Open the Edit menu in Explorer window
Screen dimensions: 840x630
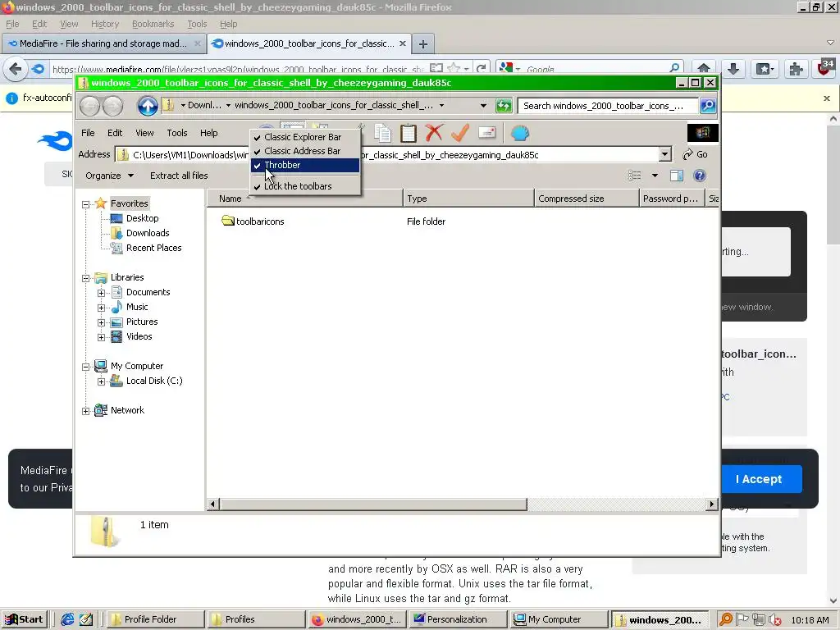tap(115, 133)
